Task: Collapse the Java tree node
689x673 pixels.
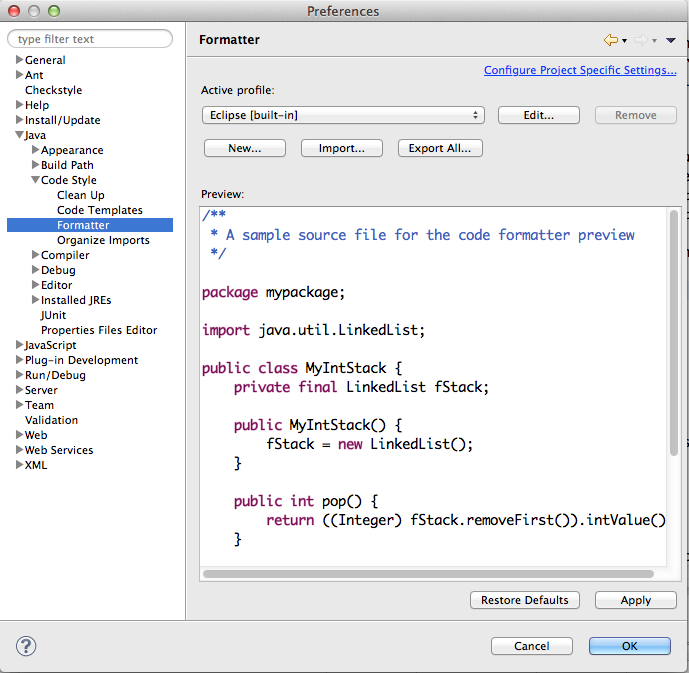Action: [x=19, y=135]
